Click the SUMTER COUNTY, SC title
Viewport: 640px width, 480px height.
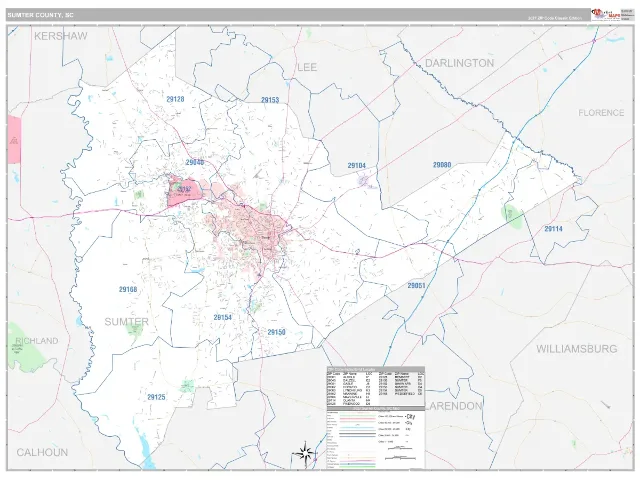point(40,15)
